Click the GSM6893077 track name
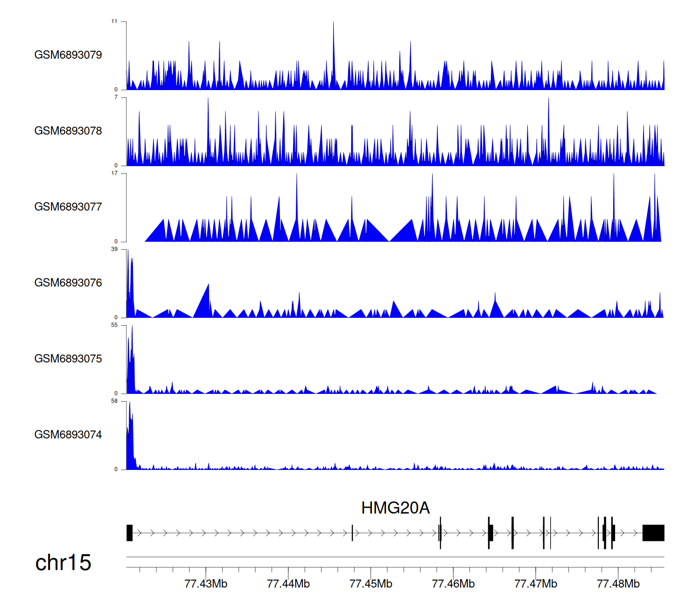 [68, 207]
